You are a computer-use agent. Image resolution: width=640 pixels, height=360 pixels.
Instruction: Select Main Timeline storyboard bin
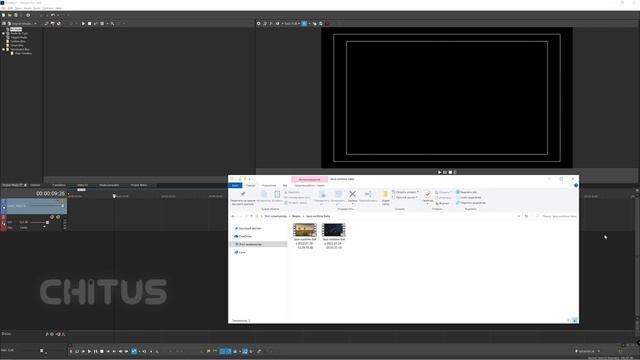tap(23, 53)
